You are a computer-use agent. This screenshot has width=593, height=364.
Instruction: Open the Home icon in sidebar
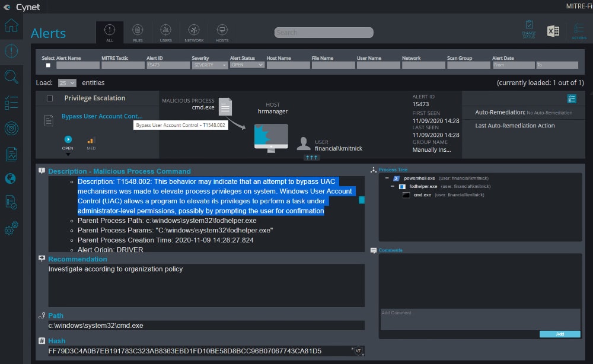coord(11,25)
